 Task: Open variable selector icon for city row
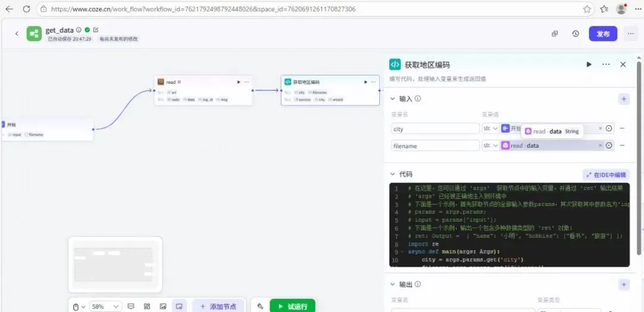coord(609,129)
